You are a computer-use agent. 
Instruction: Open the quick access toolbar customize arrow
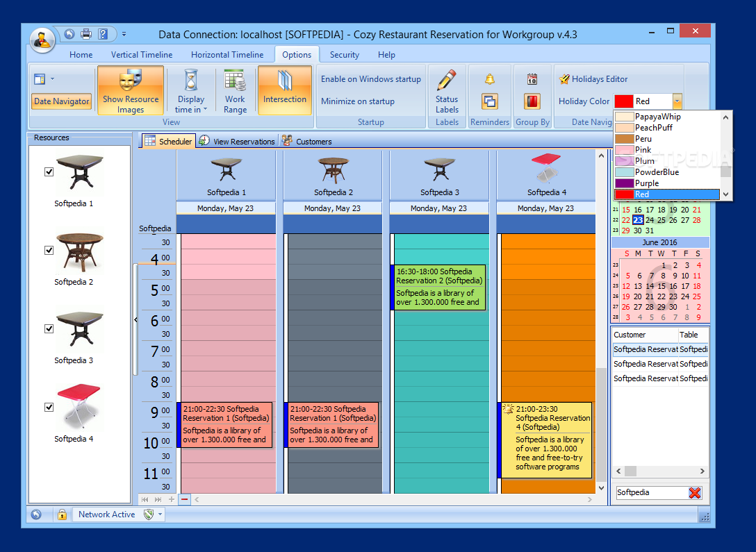[124, 34]
